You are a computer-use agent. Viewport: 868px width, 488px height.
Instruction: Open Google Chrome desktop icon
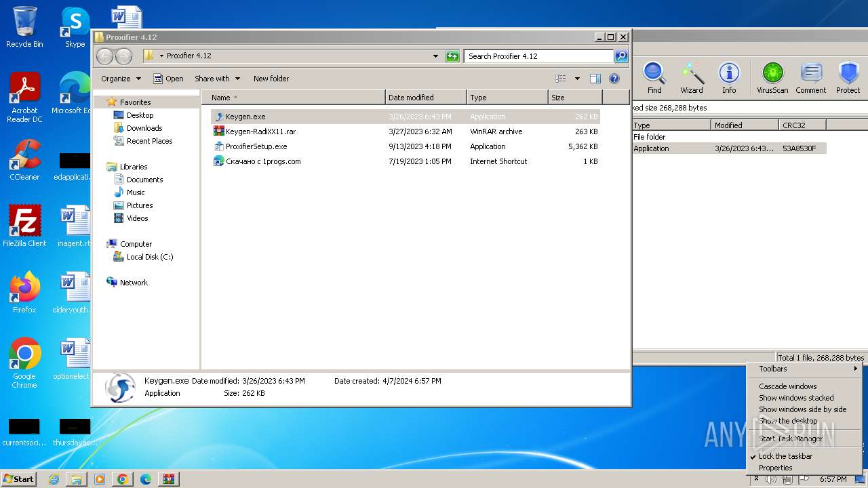[24, 363]
